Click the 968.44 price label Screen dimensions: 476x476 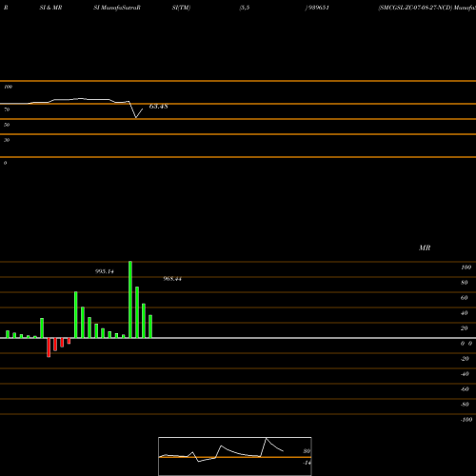tap(172, 279)
